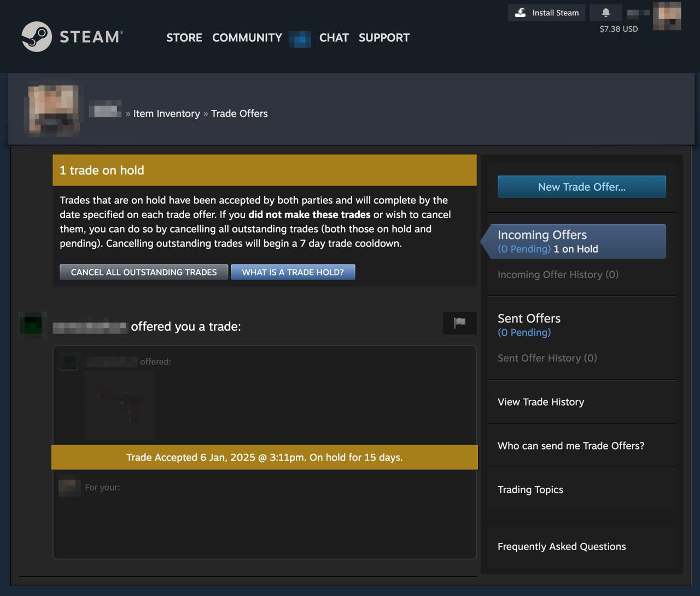Open the COMMUNITY menu

click(247, 38)
